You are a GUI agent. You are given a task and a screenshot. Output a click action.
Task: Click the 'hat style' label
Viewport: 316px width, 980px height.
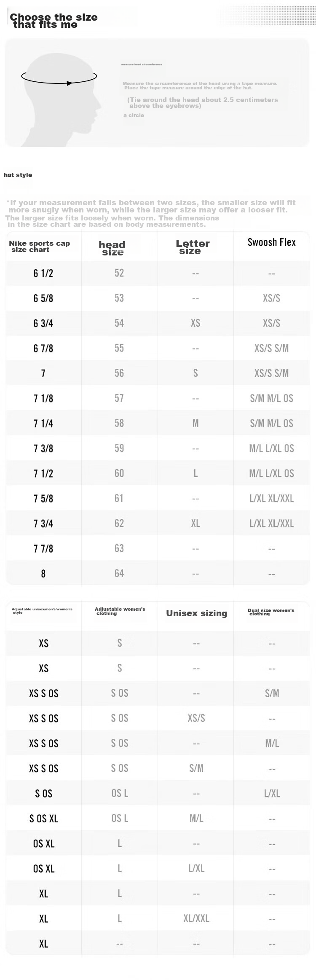tap(18, 175)
